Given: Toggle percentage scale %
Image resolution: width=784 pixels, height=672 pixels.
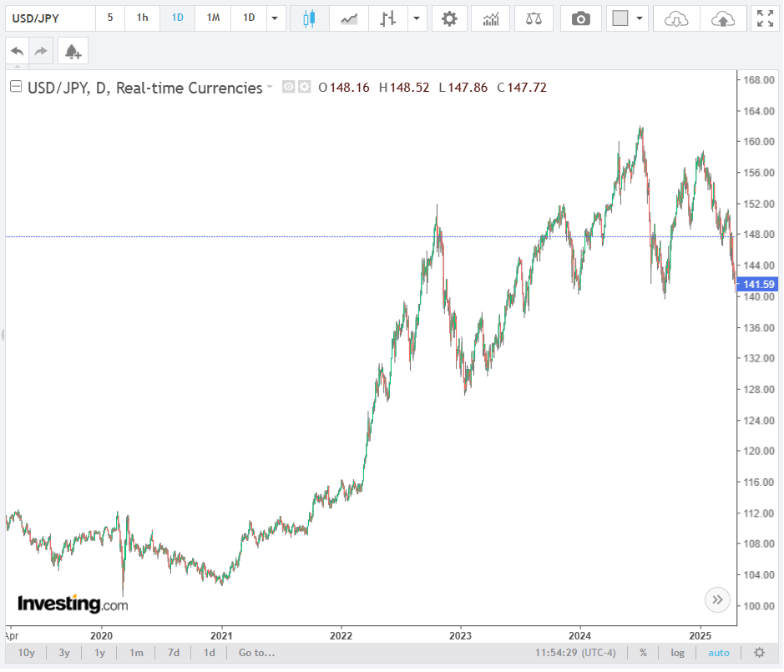Looking at the screenshot, I should pos(643,653).
